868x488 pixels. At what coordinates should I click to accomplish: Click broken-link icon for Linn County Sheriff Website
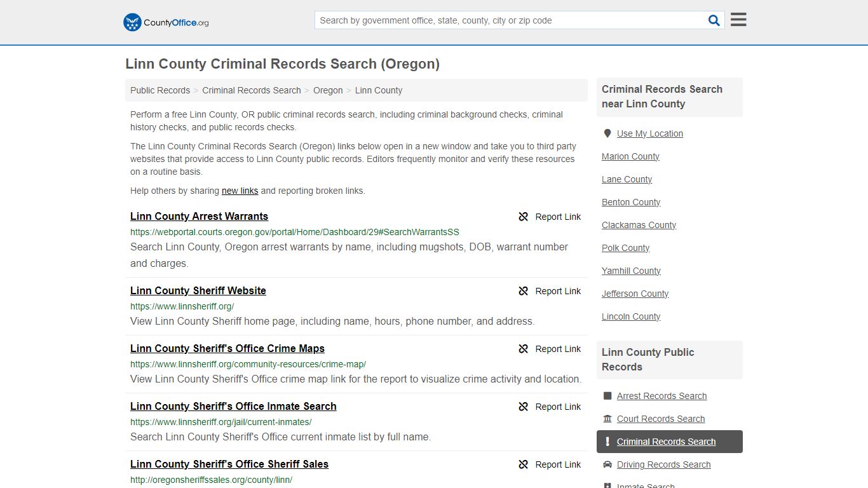click(524, 291)
